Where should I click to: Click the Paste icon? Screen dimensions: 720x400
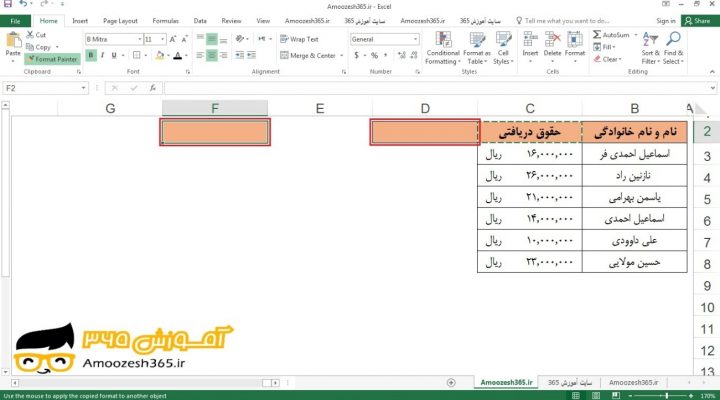point(13,40)
